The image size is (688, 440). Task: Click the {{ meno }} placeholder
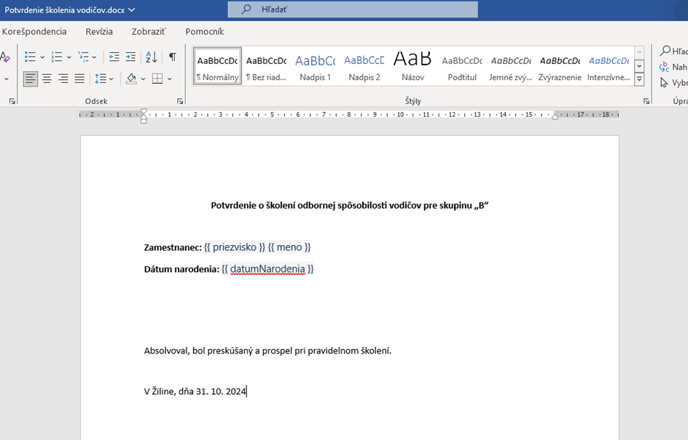tap(289, 247)
